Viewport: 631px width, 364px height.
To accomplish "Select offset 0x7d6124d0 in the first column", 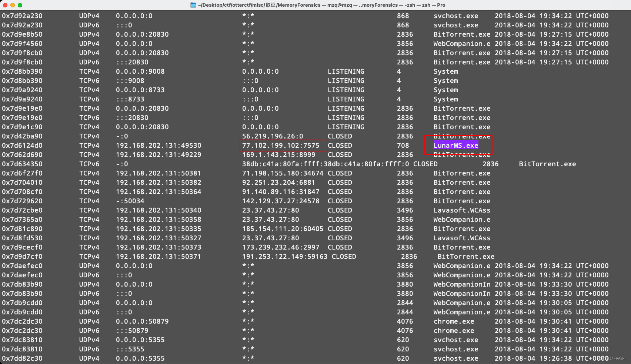I will [23, 145].
